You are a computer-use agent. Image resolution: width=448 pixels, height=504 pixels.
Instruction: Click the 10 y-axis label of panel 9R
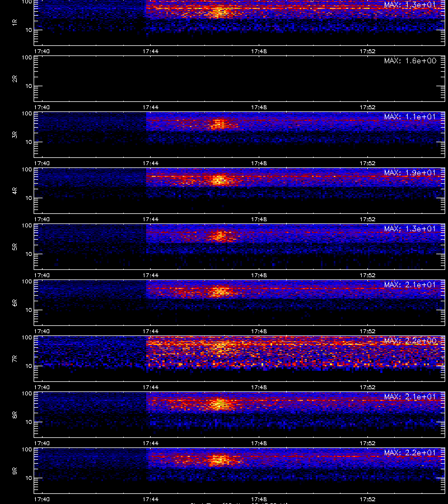pyautogui.click(x=29, y=478)
